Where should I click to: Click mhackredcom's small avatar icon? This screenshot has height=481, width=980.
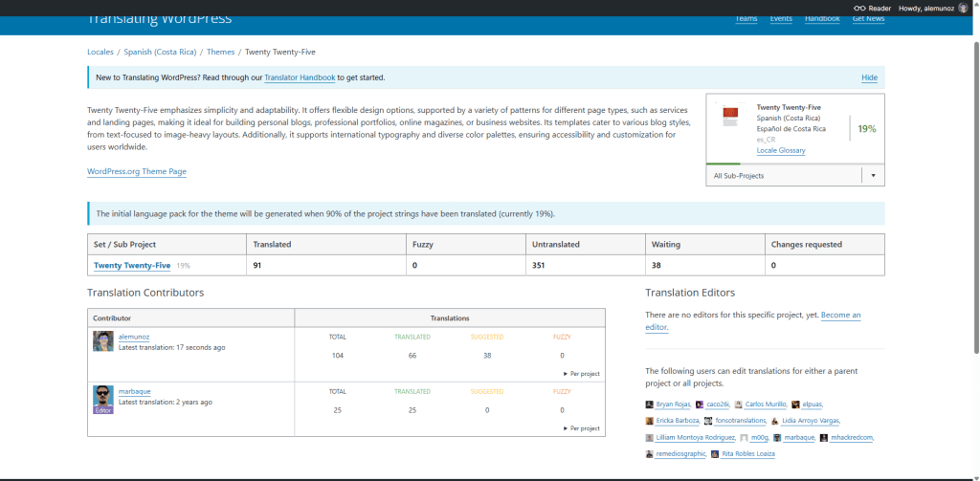(824, 438)
